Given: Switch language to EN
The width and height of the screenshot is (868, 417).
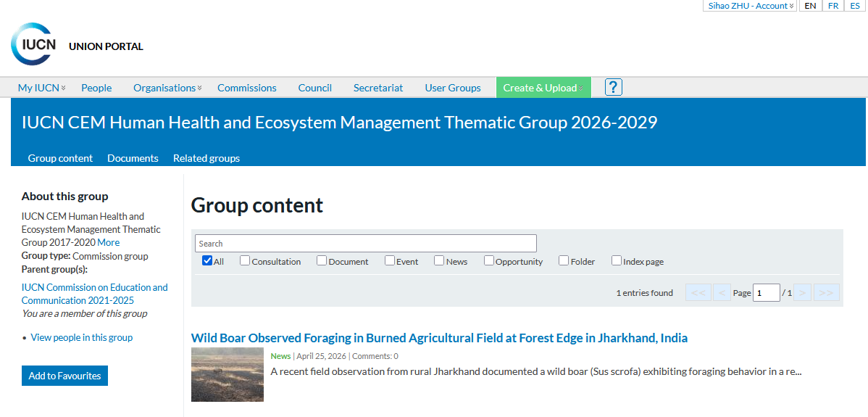Looking at the screenshot, I should tap(810, 6).
